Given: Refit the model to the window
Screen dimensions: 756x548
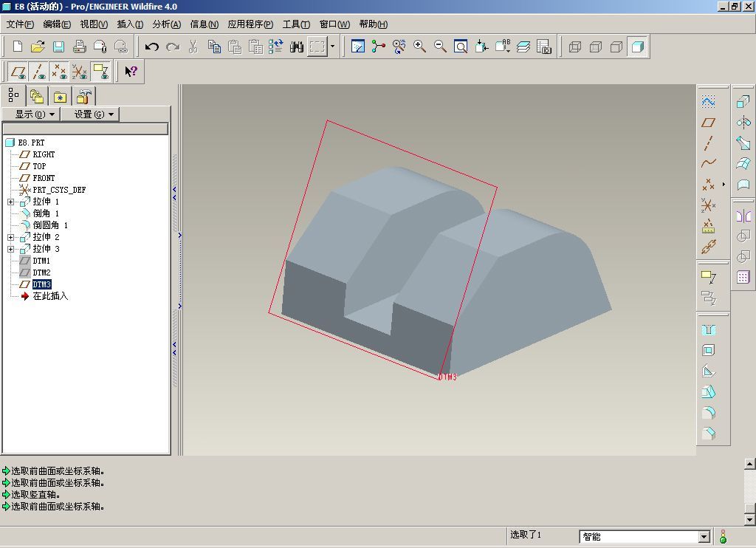Looking at the screenshot, I should click(461, 47).
